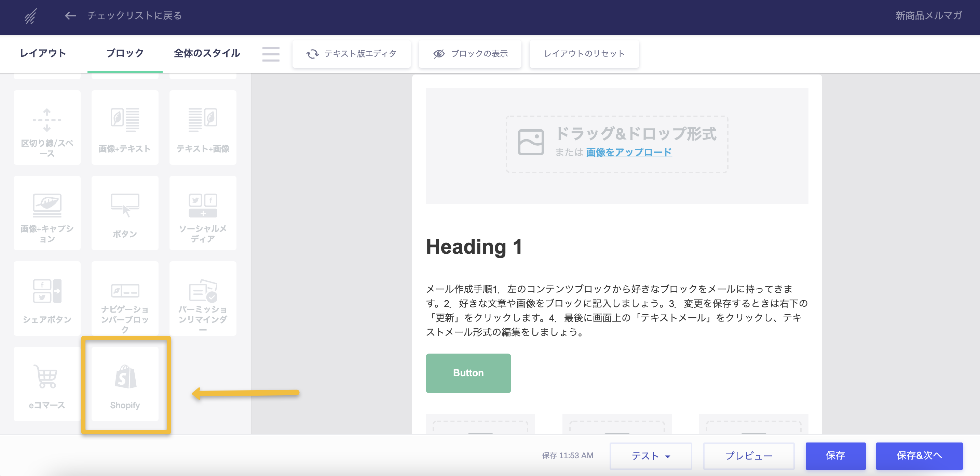This screenshot has width=980, height=476.
Task: Choose the ソーシャルメディア block
Action: pyautogui.click(x=203, y=212)
